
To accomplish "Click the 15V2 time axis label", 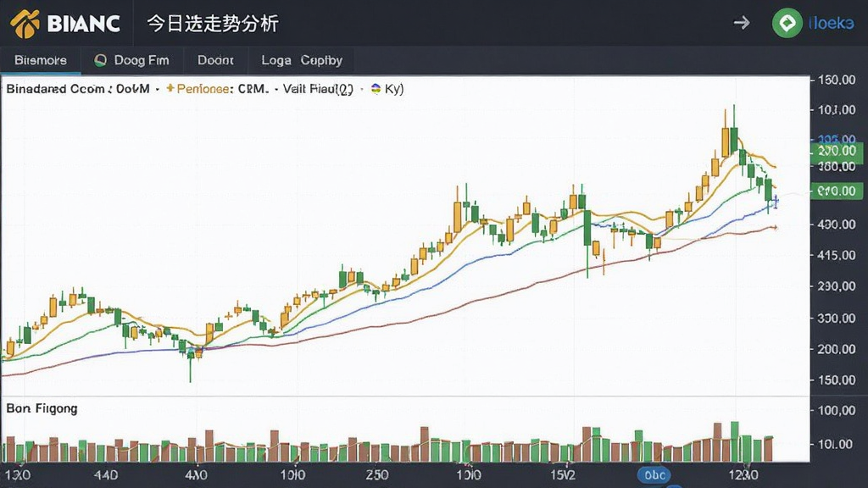I will pyautogui.click(x=563, y=474).
